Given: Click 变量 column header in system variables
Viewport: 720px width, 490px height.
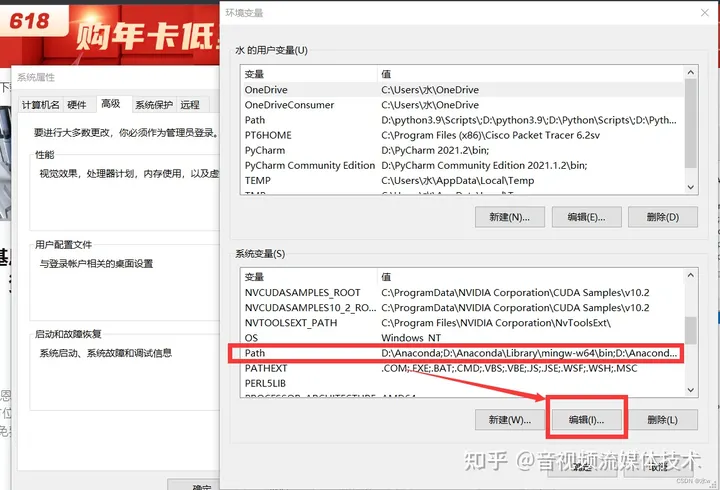Looking at the screenshot, I should (309, 277).
